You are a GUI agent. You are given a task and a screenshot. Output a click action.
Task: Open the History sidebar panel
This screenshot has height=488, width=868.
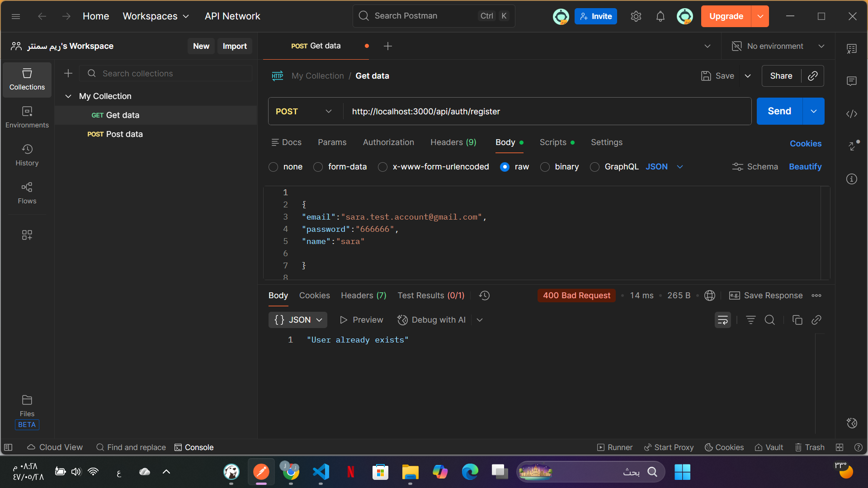tap(27, 155)
